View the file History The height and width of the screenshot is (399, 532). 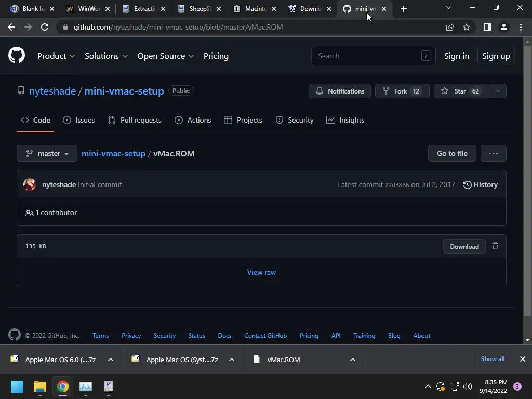click(x=480, y=184)
